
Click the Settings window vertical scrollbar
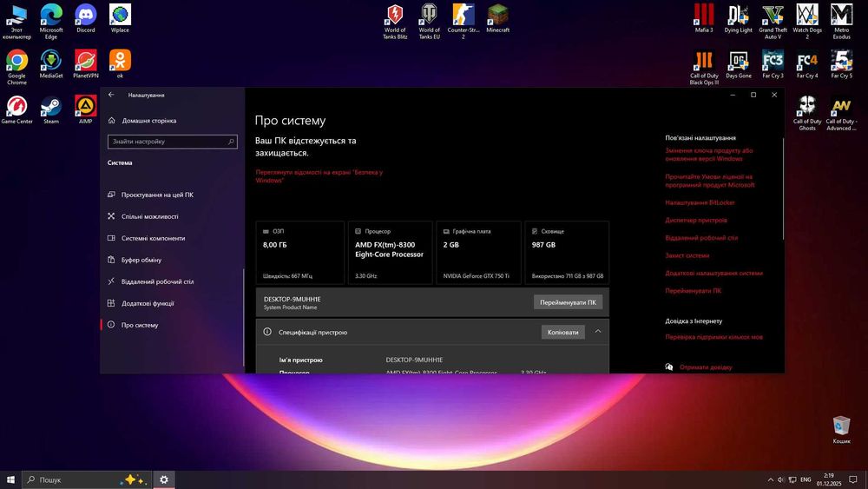782,191
